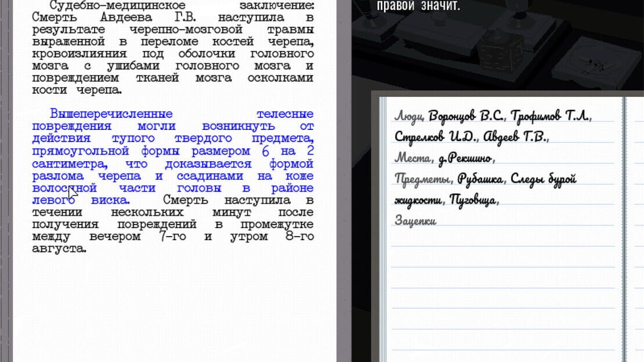
Task: Click the "Судебно-медицинское" word in the document
Action: click(x=117, y=6)
